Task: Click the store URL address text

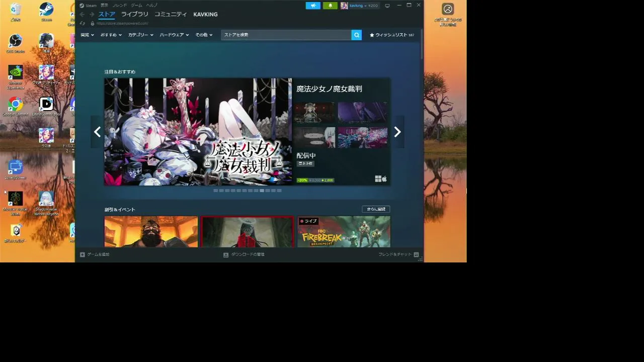Action: point(122,24)
